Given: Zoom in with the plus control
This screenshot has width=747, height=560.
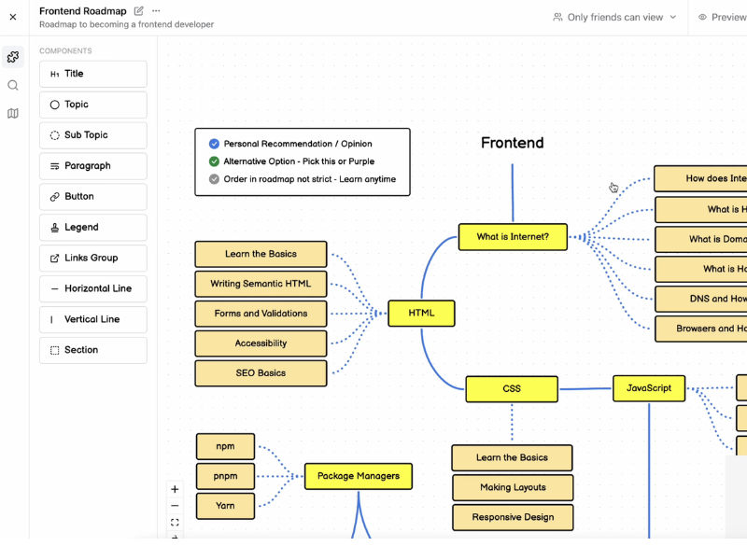Looking at the screenshot, I should click(175, 489).
